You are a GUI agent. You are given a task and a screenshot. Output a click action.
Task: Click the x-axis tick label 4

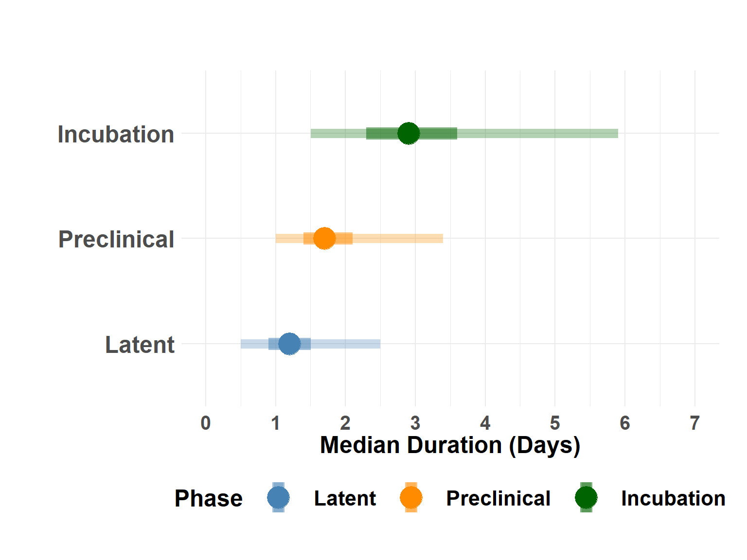(x=485, y=423)
